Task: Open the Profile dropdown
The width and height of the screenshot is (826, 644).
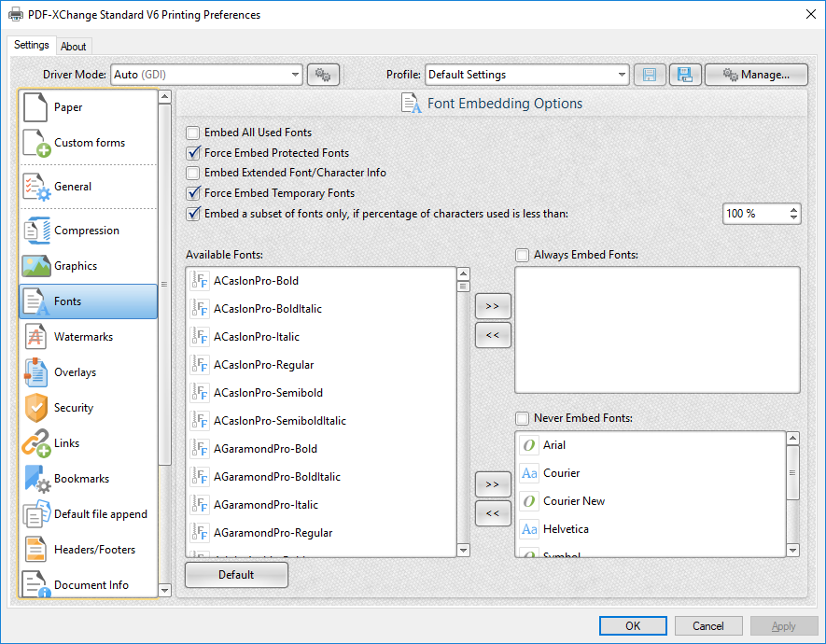Action: pyautogui.click(x=527, y=75)
